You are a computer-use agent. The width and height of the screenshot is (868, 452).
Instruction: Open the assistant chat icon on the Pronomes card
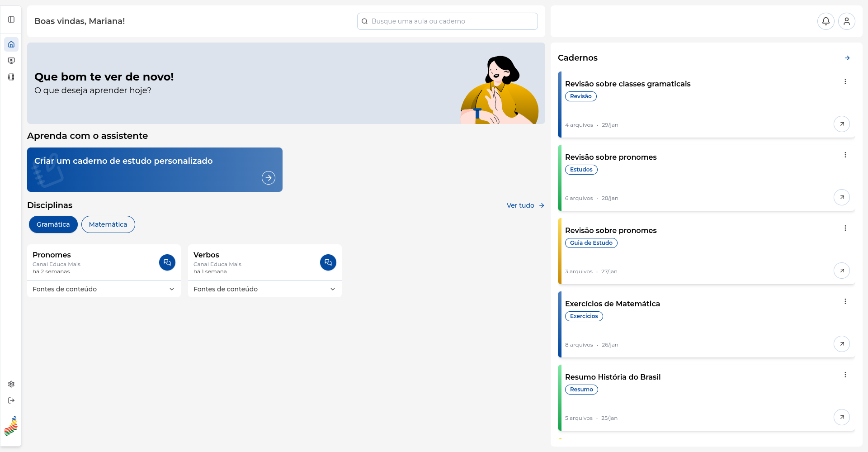click(167, 262)
